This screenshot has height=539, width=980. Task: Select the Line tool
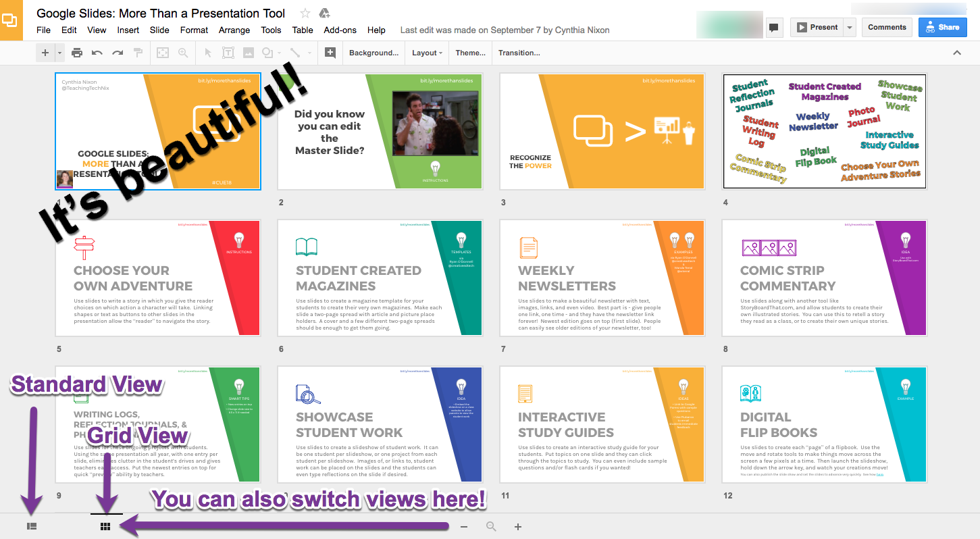click(x=295, y=53)
